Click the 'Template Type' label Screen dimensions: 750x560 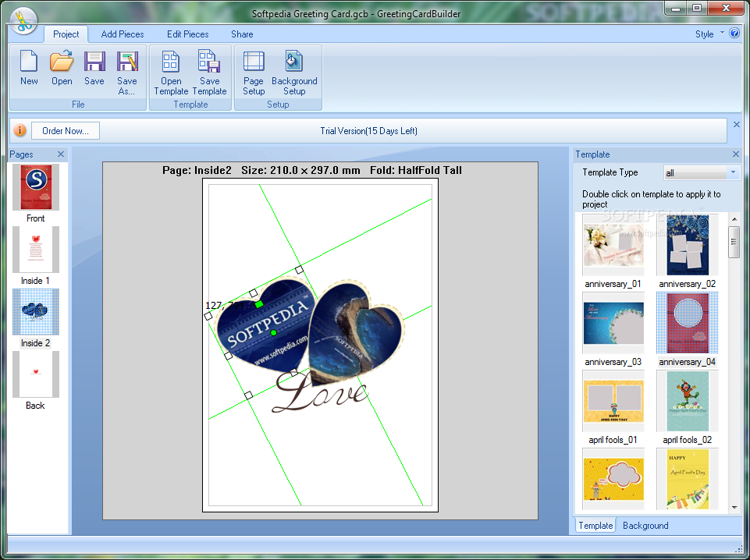(610, 172)
